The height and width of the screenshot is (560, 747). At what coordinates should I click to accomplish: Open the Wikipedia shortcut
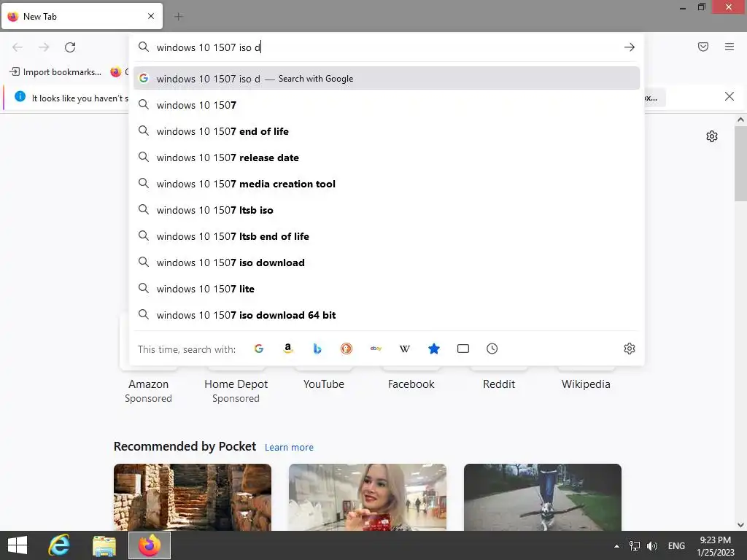click(x=586, y=384)
